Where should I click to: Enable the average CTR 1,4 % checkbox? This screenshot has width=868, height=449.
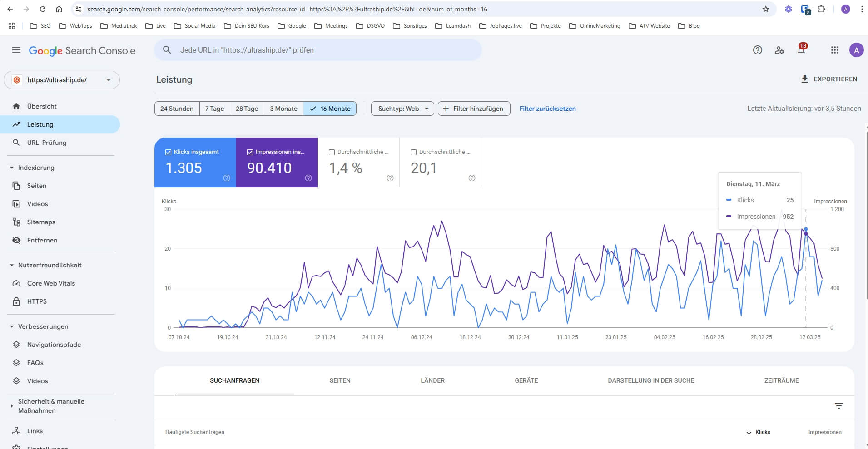(332, 152)
